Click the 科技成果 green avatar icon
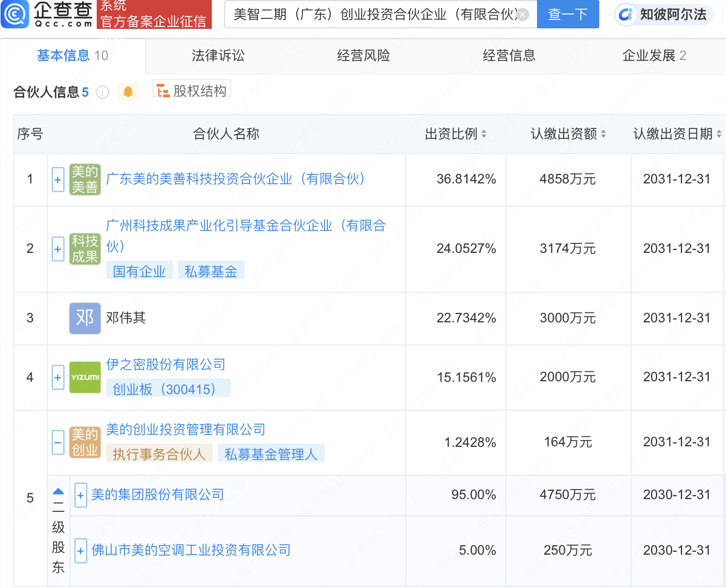This screenshot has height=588, width=726. (85, 249)
